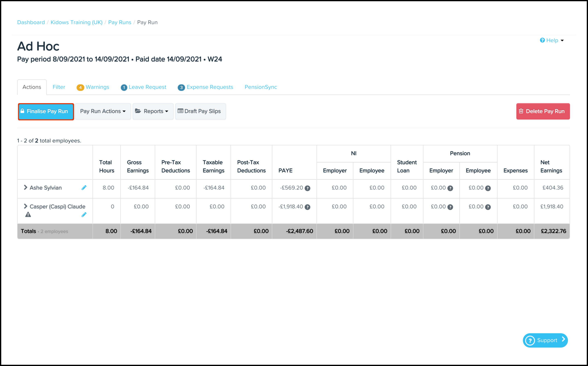Open the Support chat widget
Image resolution: width=588 pixels, height=366 pixels.
(545, 340)
